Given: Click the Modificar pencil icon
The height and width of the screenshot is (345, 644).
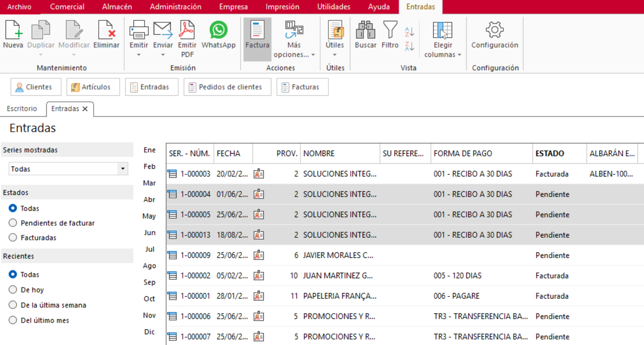Looking at the screenshot, I should [74, 30].
